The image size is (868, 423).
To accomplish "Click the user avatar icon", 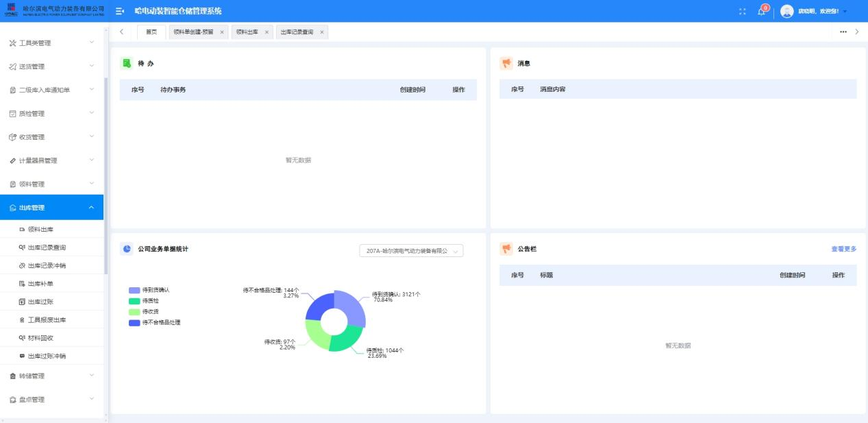I will (x=786, y=11).
